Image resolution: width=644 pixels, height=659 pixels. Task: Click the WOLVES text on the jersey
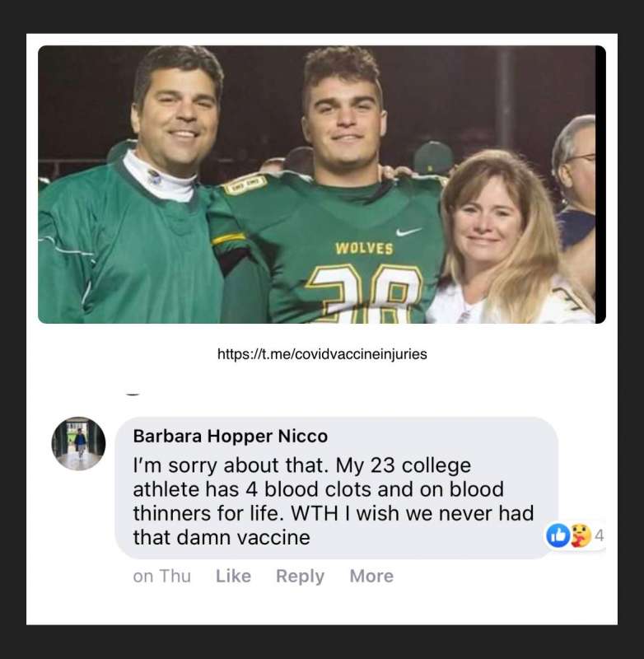click(x=364, y=248)
